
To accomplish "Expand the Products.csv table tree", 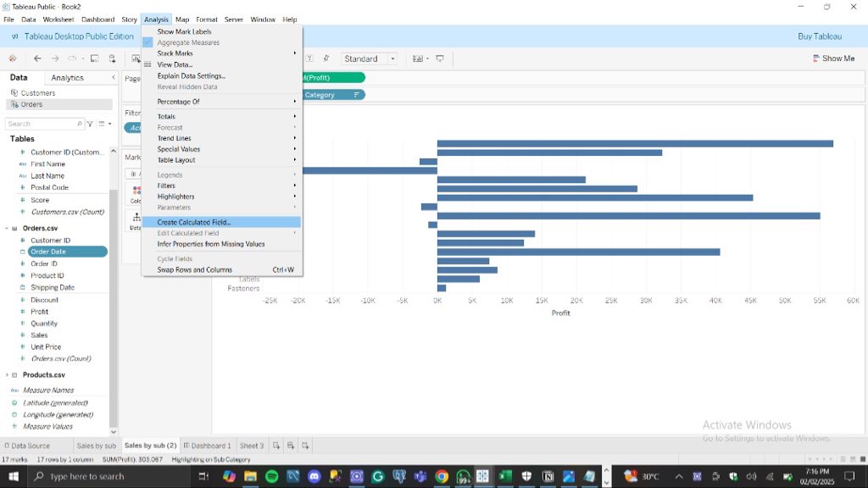I will (x=7, y=374).
